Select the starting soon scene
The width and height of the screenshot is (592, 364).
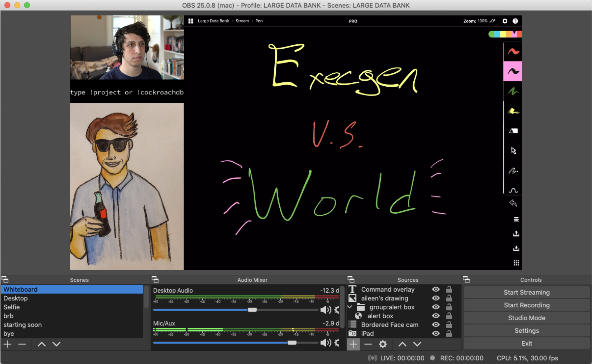(x=72, y=325)
